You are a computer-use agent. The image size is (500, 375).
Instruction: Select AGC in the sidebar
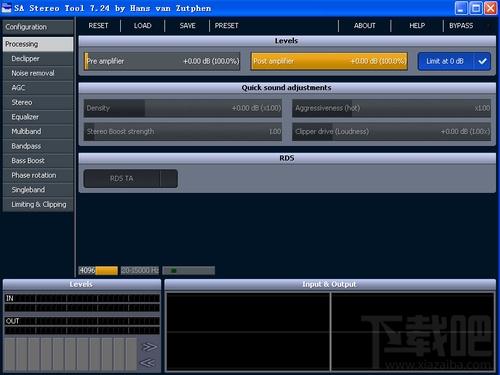[x=38, y=88]
